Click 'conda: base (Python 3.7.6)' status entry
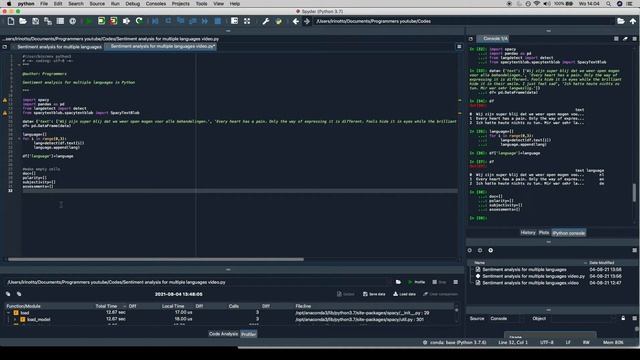 (x=455, y=342)
